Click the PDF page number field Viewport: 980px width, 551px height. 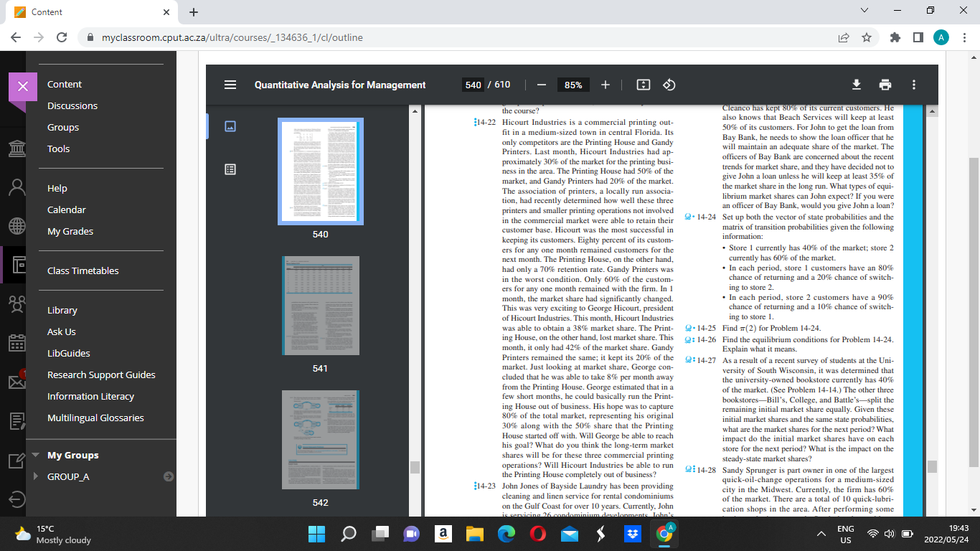click(x=473, y=85)
